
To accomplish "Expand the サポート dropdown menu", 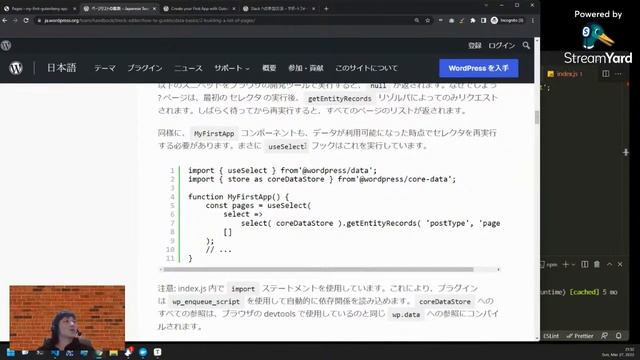I will click(x=232, y=68).
